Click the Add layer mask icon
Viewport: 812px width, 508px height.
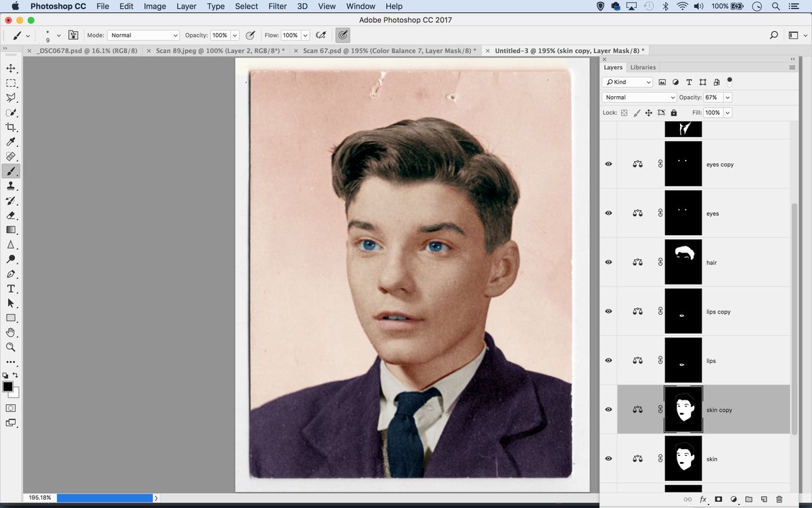coord(719,499)
